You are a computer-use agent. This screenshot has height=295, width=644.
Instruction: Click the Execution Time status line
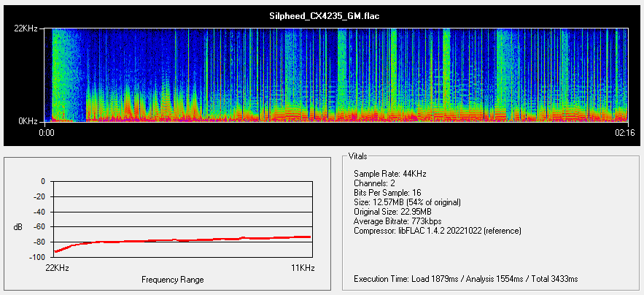click(x=465, y=279)
